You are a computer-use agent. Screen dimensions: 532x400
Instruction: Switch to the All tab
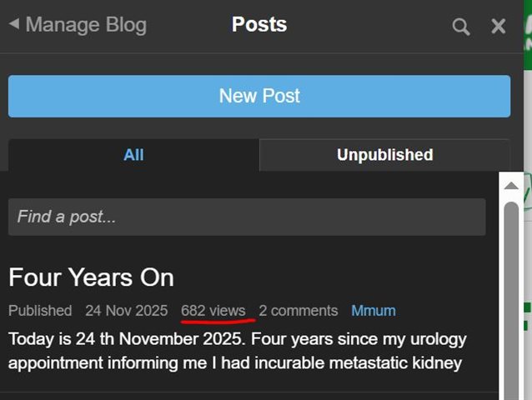click(133, 155)
